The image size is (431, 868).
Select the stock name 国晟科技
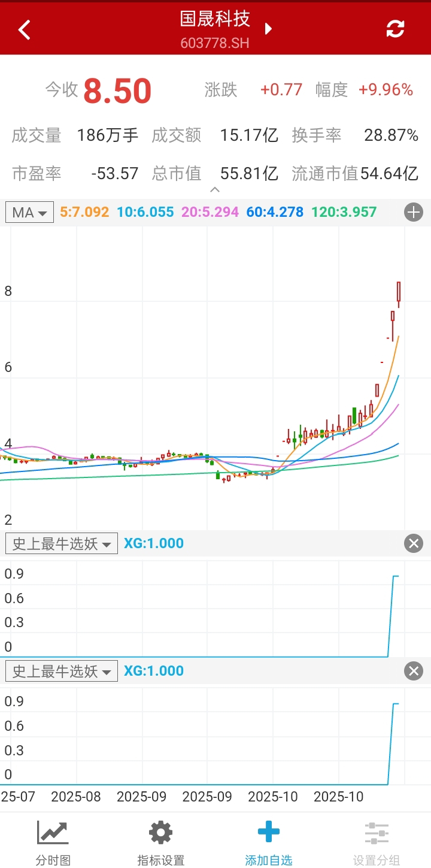[215, 19]
